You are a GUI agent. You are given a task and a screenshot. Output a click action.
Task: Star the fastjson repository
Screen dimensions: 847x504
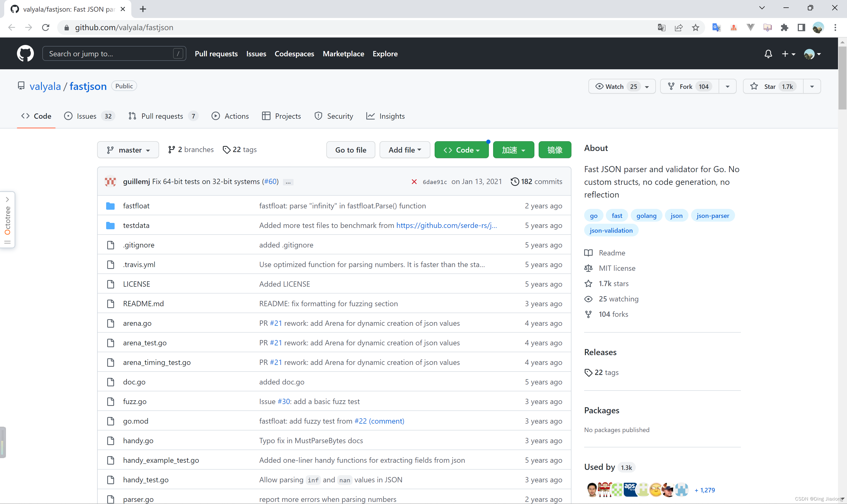coord(773,87)
